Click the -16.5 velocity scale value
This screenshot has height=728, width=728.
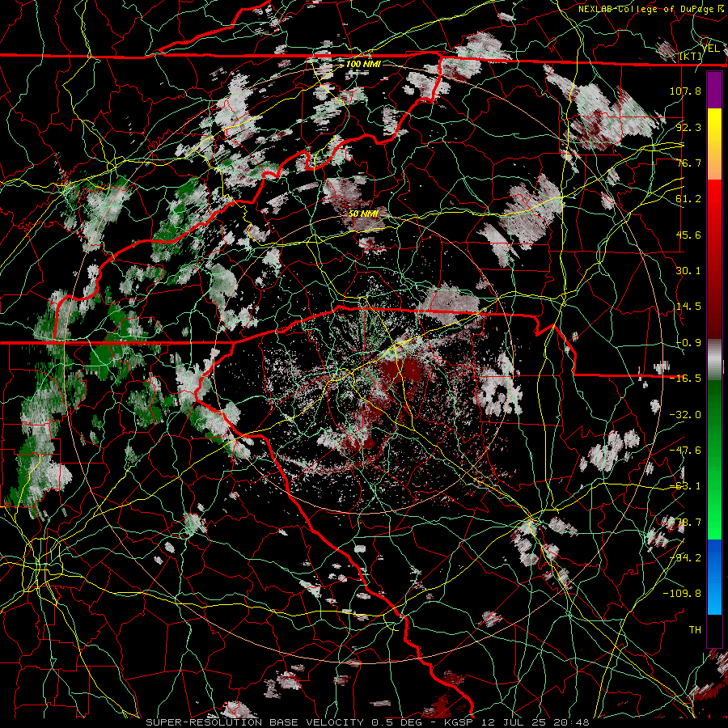[x=685, y=379]
